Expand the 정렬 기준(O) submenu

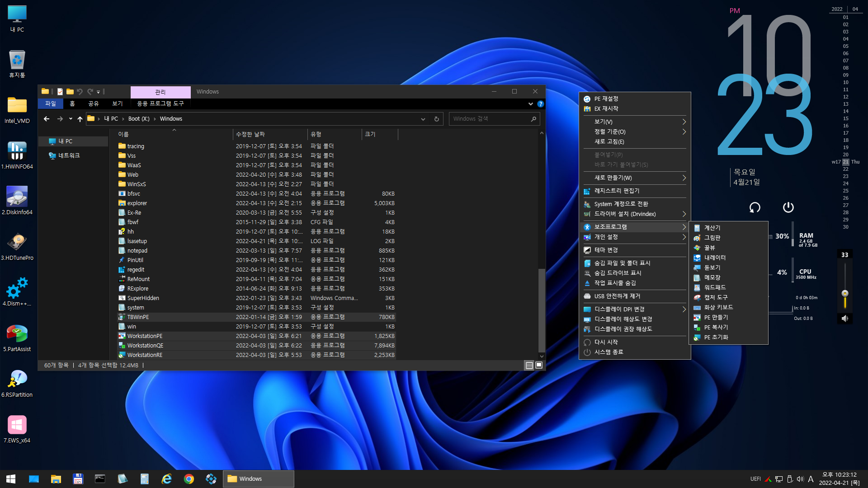point(635,131)
